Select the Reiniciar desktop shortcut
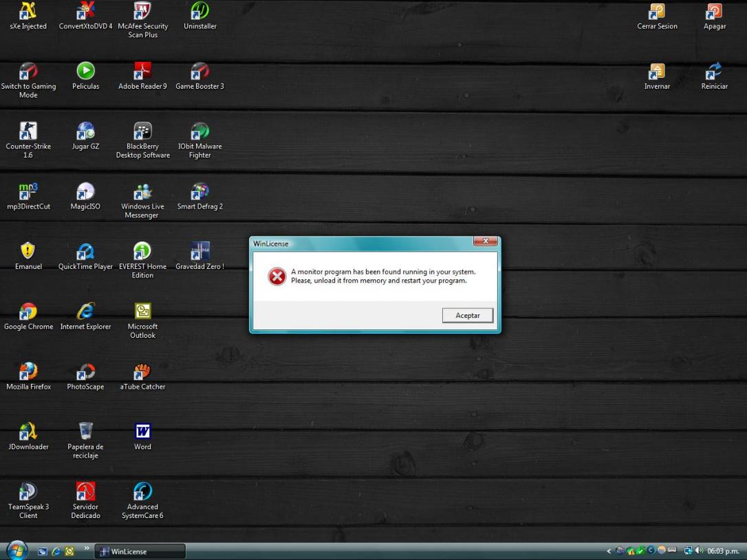This screenshot has height=560, width=747. coord(715,76)
